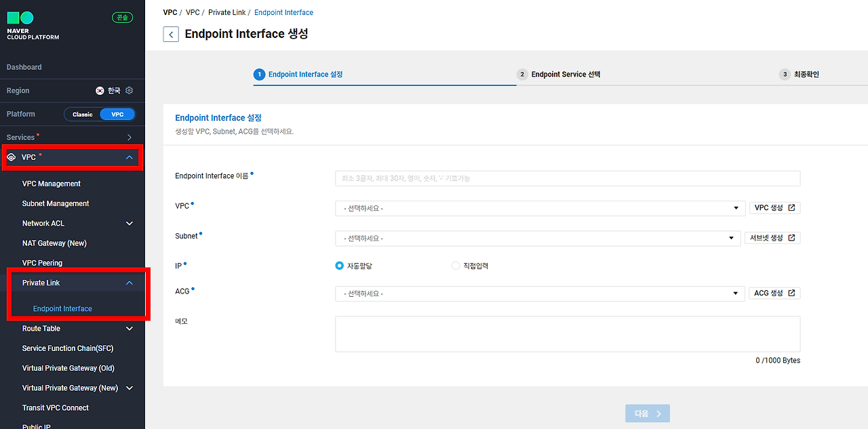
Task: Select 직접입력 IP radio option
Action: click(456, 266)
